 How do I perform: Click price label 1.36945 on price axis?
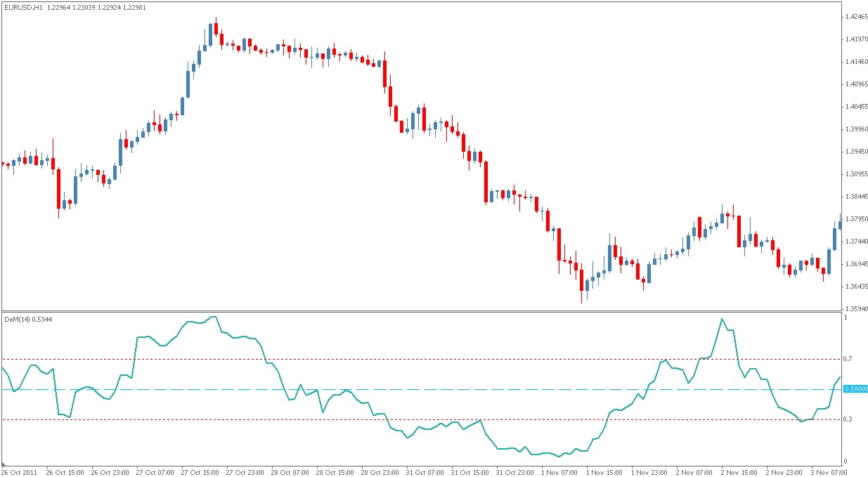point(857,264)
